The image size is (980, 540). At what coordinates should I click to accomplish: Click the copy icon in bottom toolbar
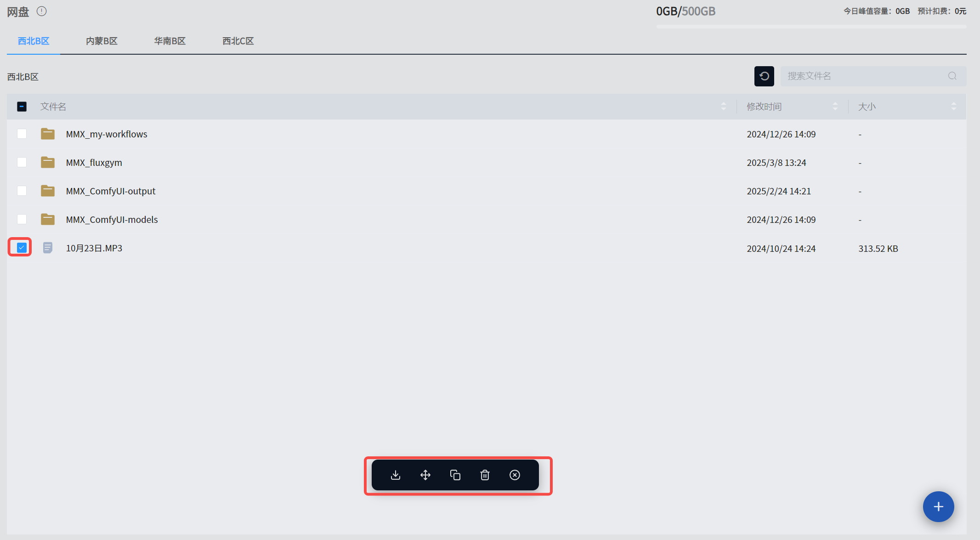(x=455, y=475)
